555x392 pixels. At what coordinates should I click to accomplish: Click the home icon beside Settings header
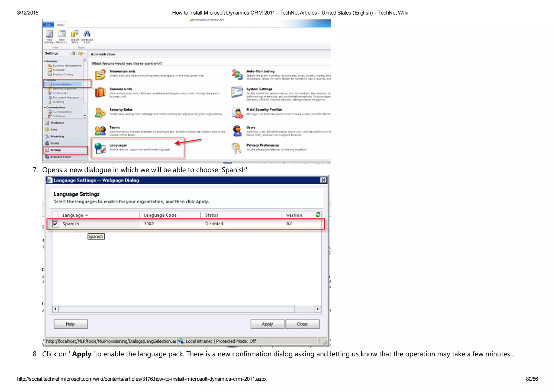click(x=73, y=54)
